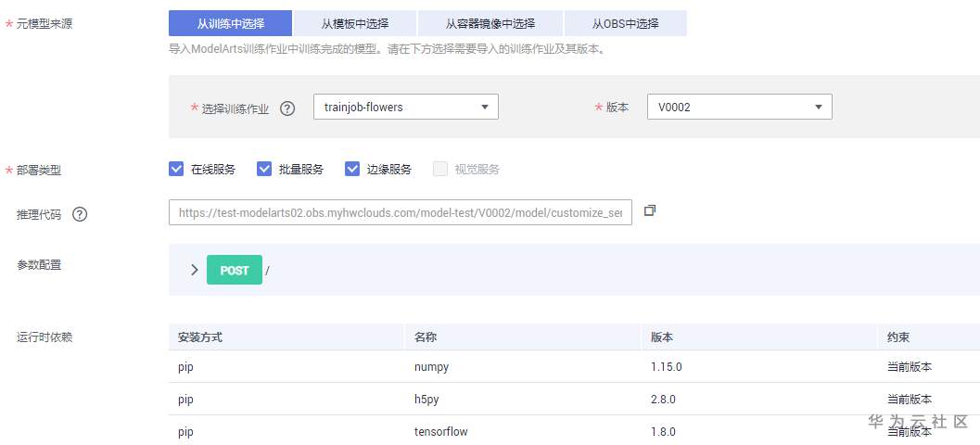Screen dimensions: 980x445
Task: Select the 从训练中选择 tab
Action: (230, 24)
